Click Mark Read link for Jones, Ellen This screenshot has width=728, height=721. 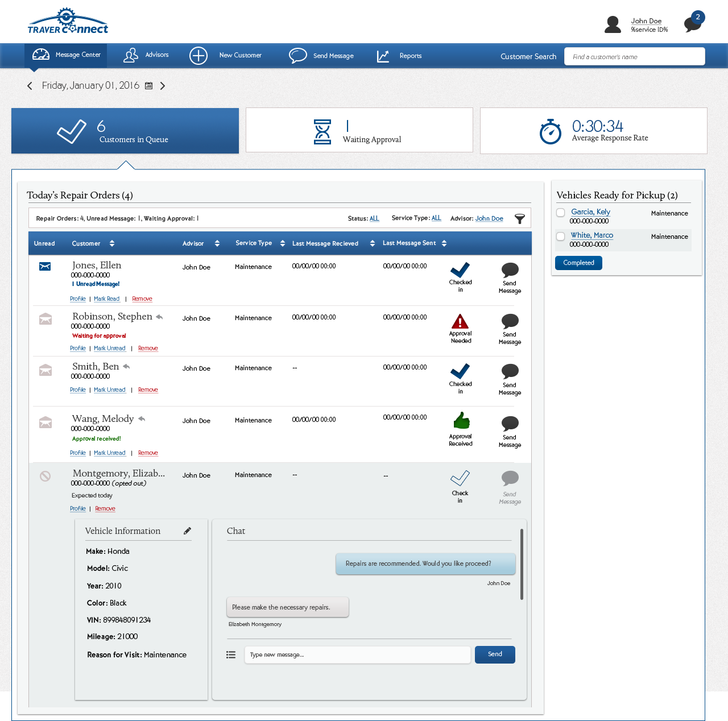(x=106, y=299)
